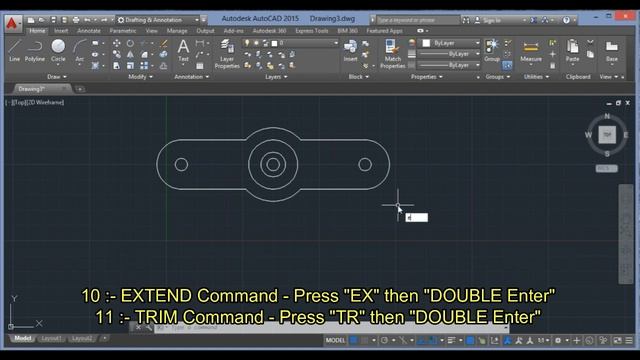Image resolution: width=640 pixels, height=360 pixels.
Task: Click the new drawing tab plus button
Action: pyautogui.click(x=80, y=89)
